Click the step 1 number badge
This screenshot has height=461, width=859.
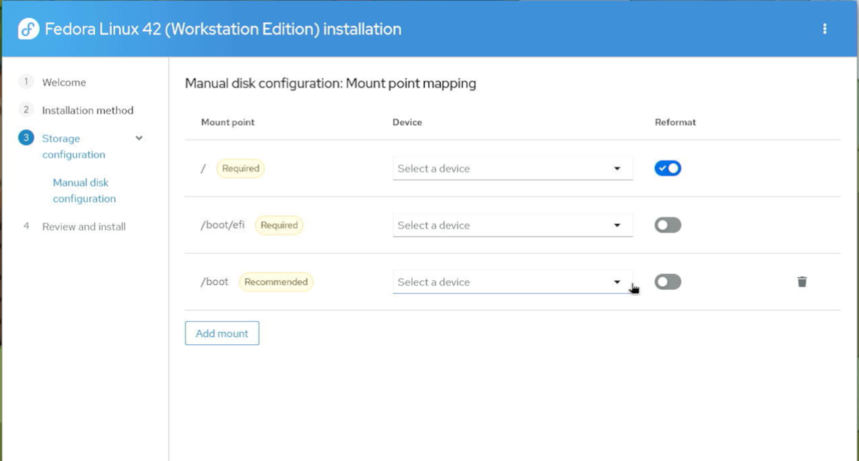click(x=26, y=82)
